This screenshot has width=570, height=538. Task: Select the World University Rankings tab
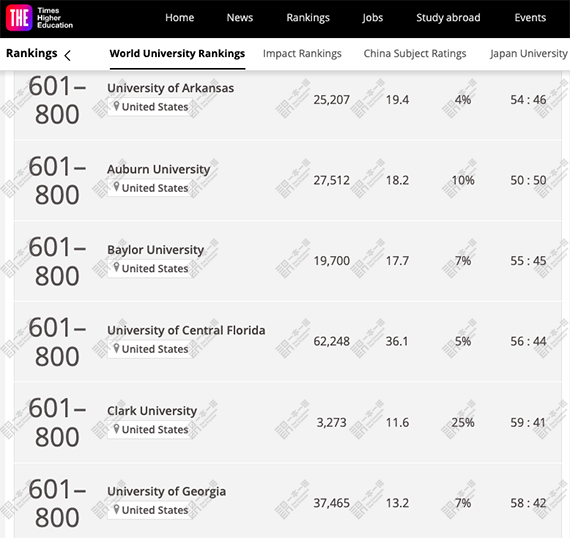[x=177, y=53]
